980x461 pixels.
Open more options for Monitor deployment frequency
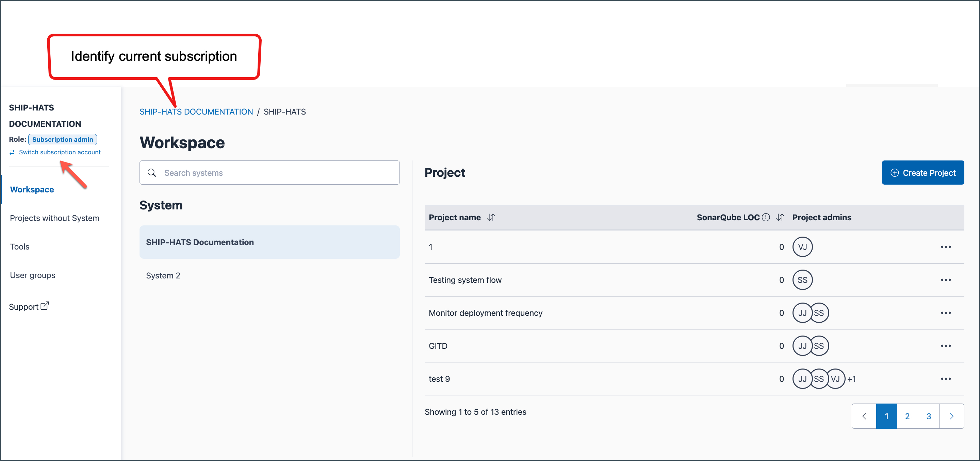(946, 313)
